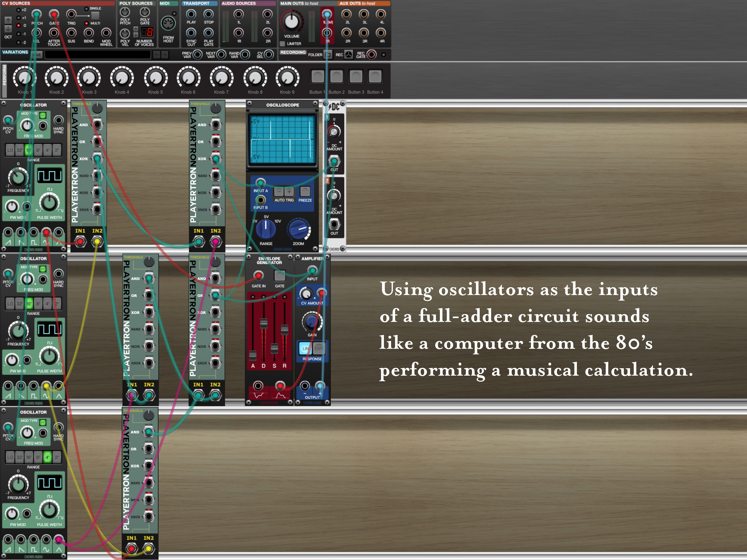Increase number of voices with up arrow
The image size is (747, 560).
pos(136,29)
